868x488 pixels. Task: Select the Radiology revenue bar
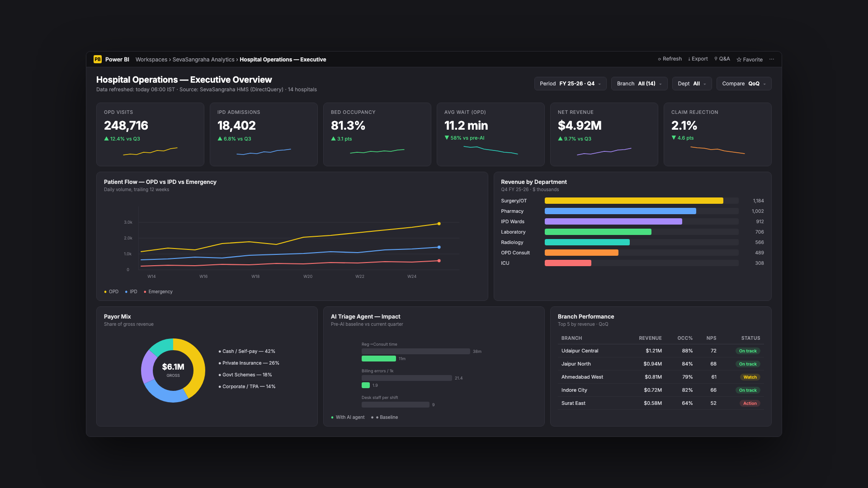click(x=587, y=242)
